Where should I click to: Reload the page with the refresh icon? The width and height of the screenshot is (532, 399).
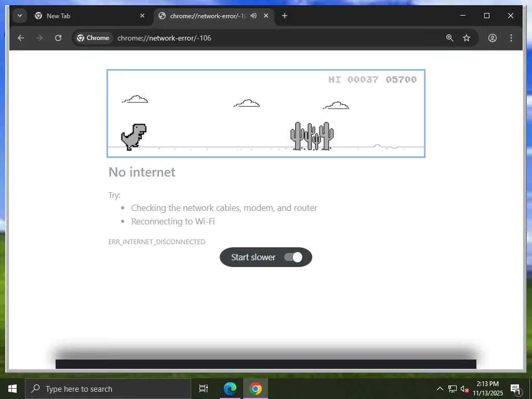[x=58, y=38]
